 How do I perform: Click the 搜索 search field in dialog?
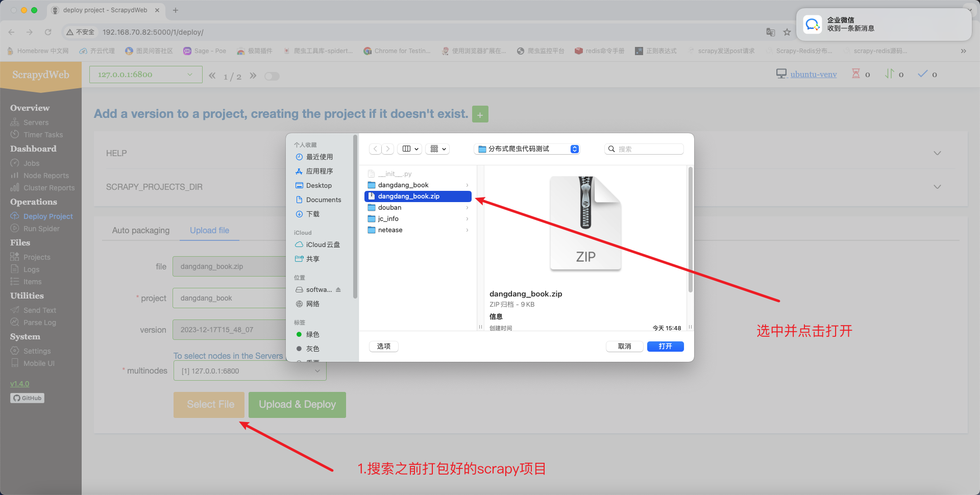644,149
